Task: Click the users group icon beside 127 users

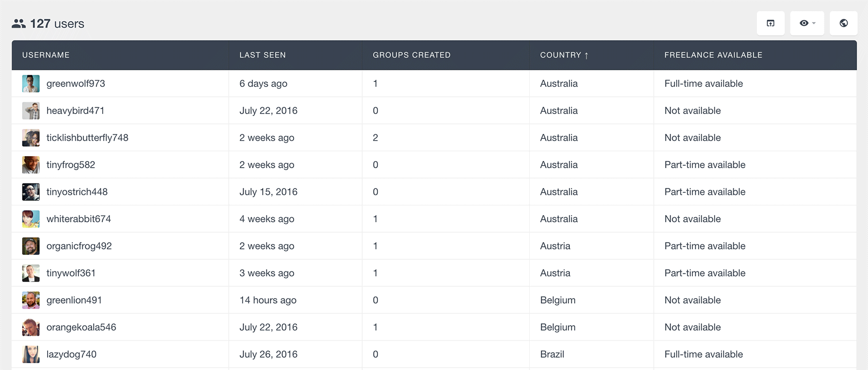Action: coord(19,23)
